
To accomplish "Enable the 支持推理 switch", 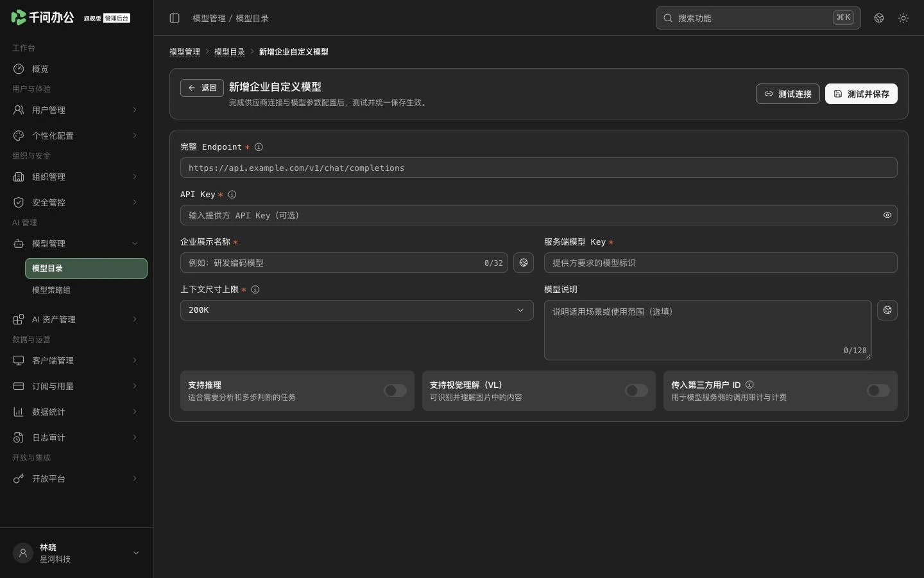I will coord(395,390).
